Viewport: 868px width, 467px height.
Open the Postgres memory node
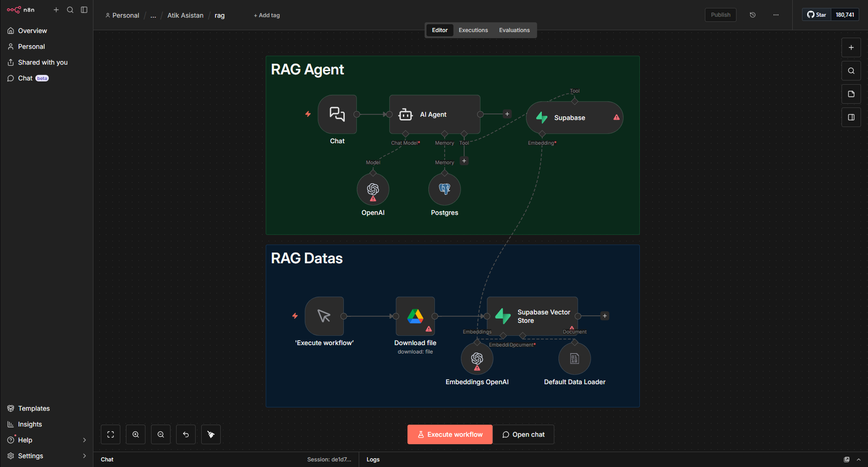tap(444, 189)
